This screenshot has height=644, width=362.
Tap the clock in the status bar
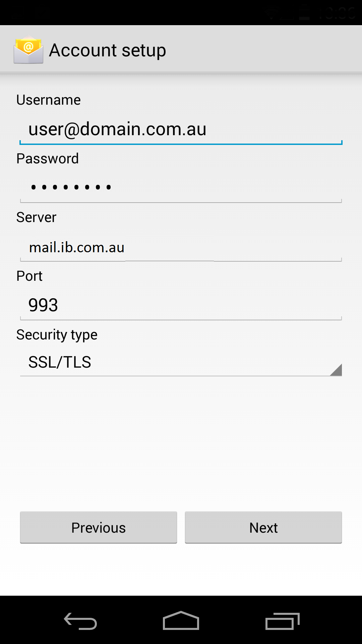337,13
